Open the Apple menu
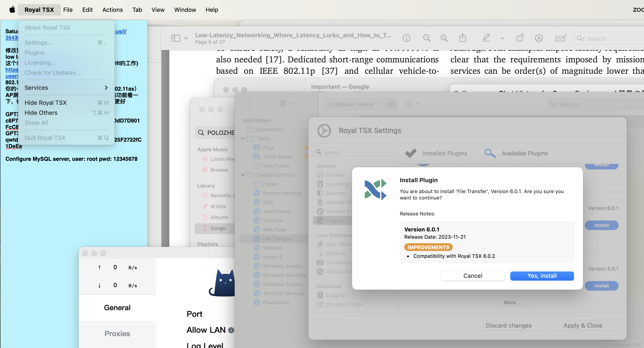Viewport: 644px width, 348px height. (12, 10)
